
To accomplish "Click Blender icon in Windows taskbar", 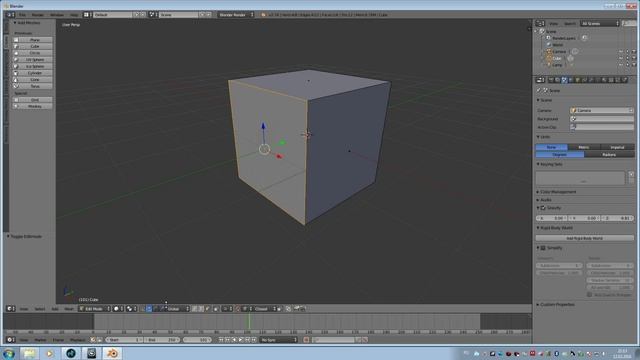I will point(112,353).
